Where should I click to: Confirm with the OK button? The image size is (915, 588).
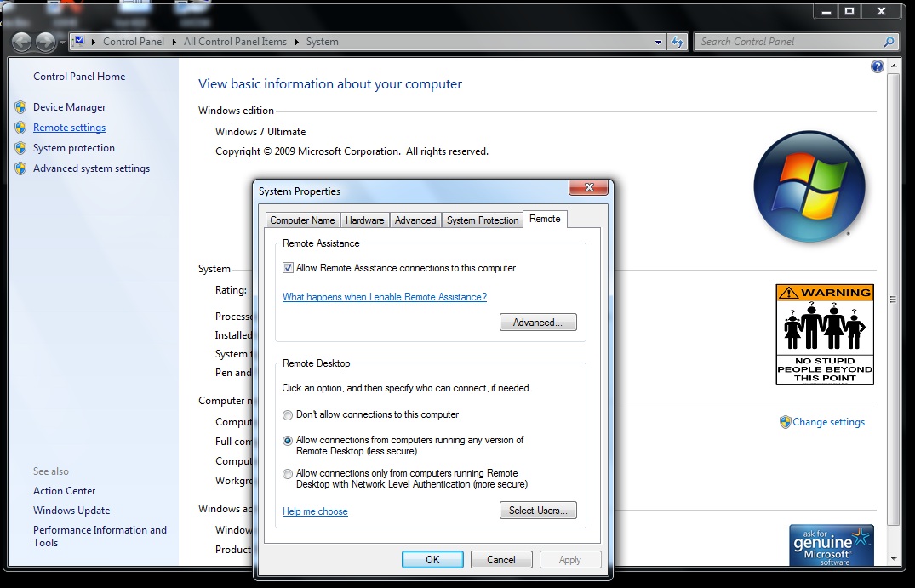432,560
